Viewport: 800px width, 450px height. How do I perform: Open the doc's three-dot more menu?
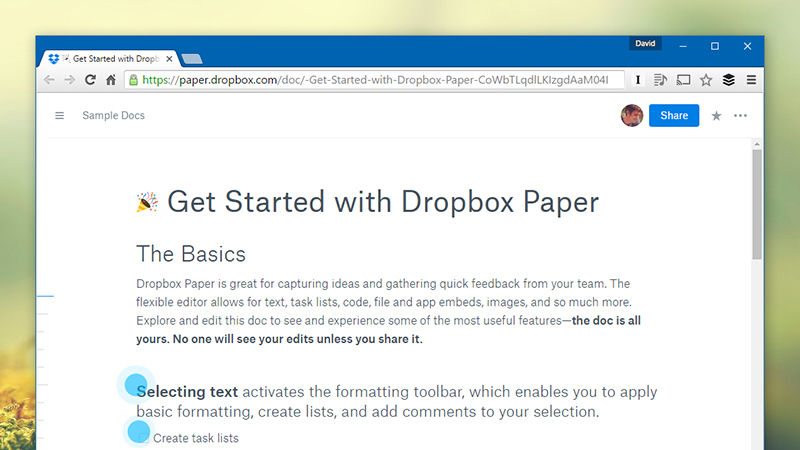(740, 116)
